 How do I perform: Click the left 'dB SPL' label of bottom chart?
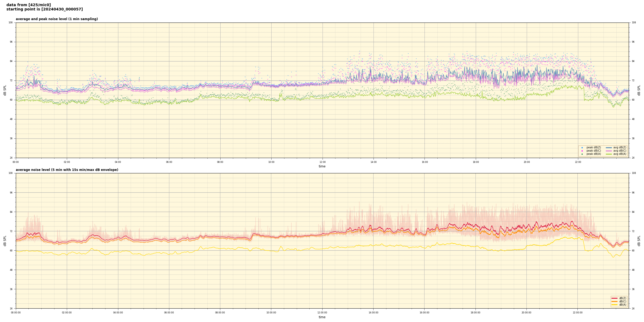pos(5,241)
